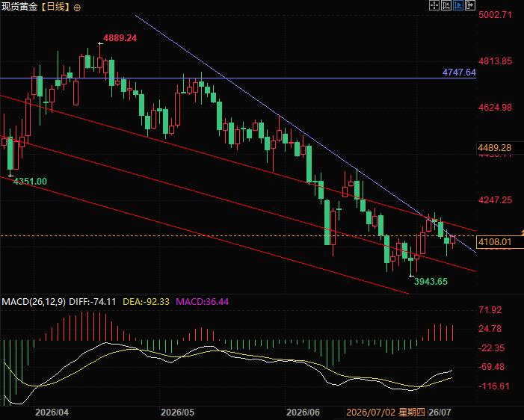
Task: Open the circled plus icon beside 日线
Action: pos(77,7)
